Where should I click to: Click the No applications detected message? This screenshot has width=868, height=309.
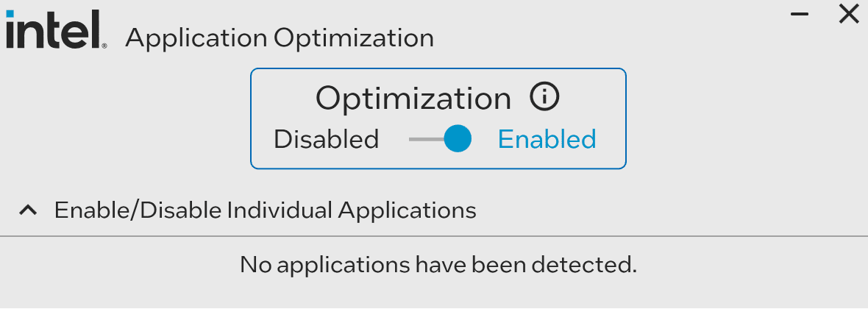pyautogui.click(x=438, y=264)
